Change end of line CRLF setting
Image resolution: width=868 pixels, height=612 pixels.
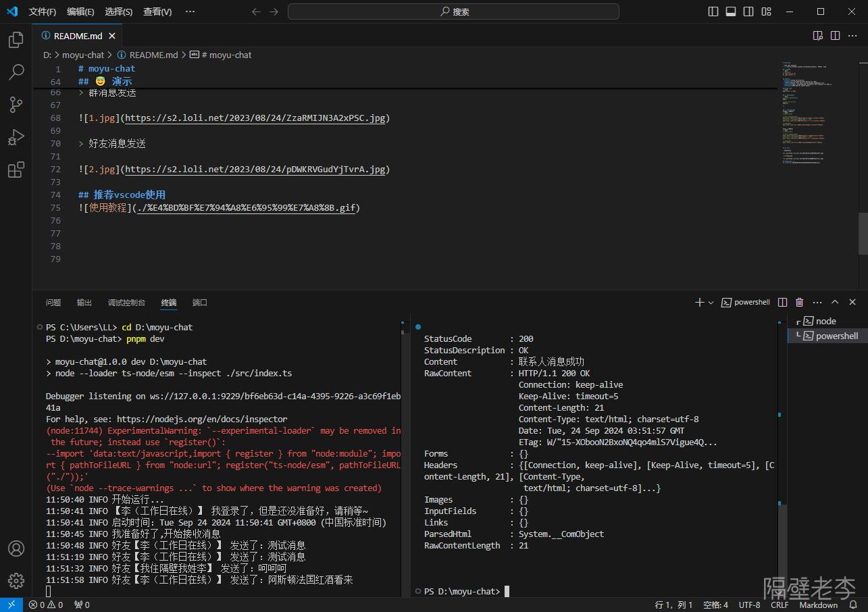[x=780, y=605]
